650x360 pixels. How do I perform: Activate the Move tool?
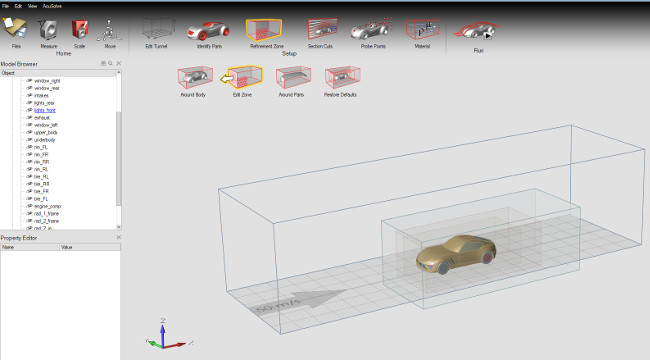(109, 31)
